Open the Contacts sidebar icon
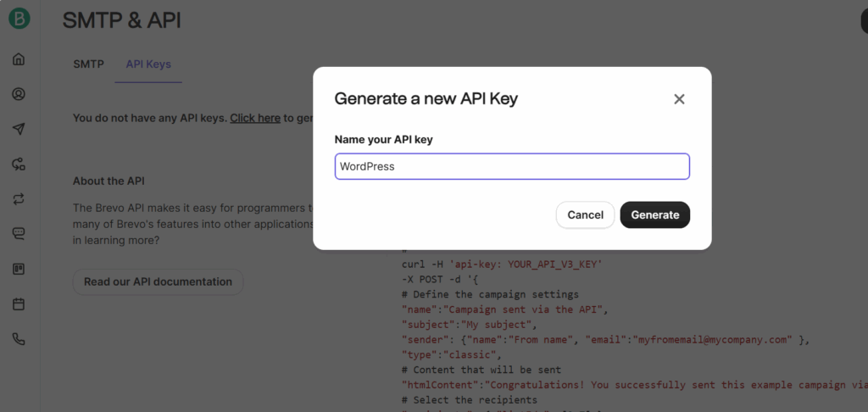This screenshot has height=412, width=868. point(19,94)
